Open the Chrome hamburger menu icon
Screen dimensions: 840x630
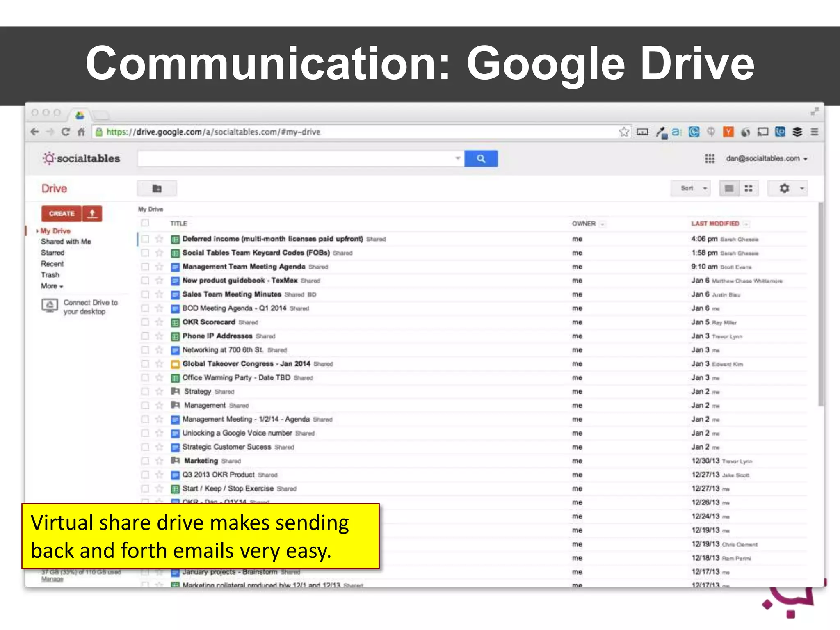pyautogui.click(x=815, y=132)
